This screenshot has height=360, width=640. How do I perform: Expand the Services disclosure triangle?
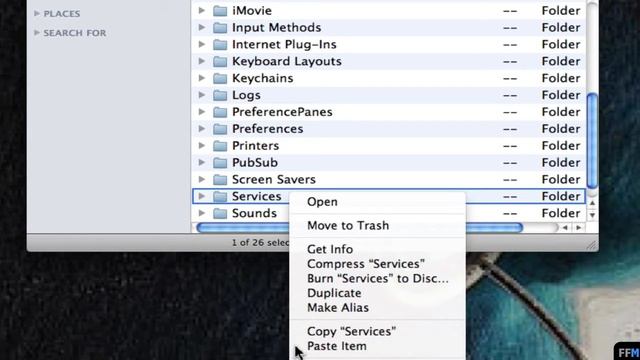point(202,196)
